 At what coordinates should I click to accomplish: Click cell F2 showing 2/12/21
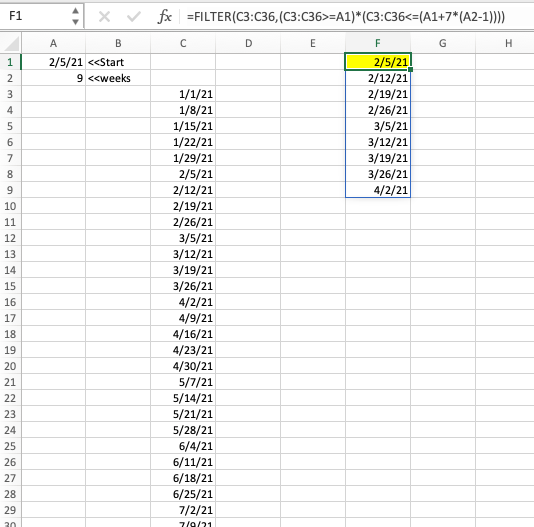click(378, 78)
